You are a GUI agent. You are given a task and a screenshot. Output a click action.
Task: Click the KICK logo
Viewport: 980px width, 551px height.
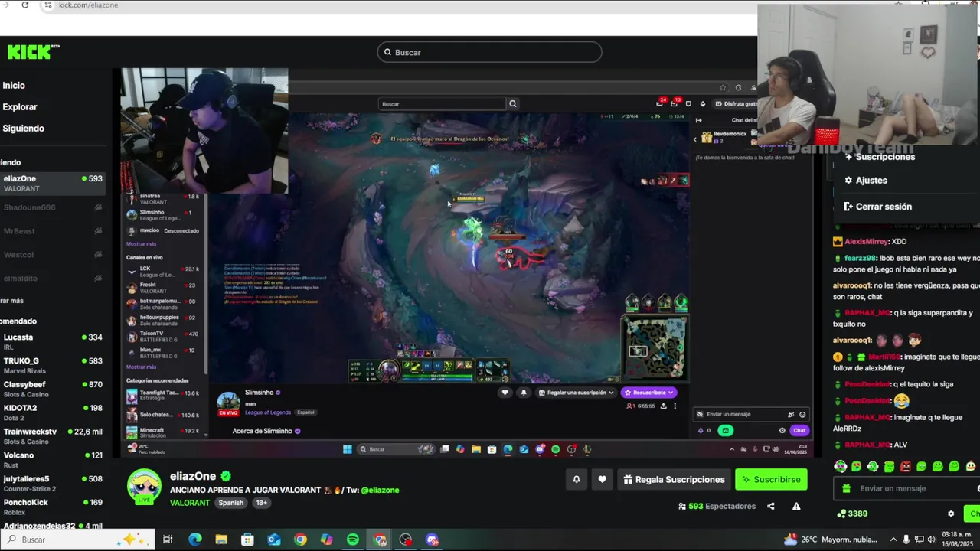point(33,51)
